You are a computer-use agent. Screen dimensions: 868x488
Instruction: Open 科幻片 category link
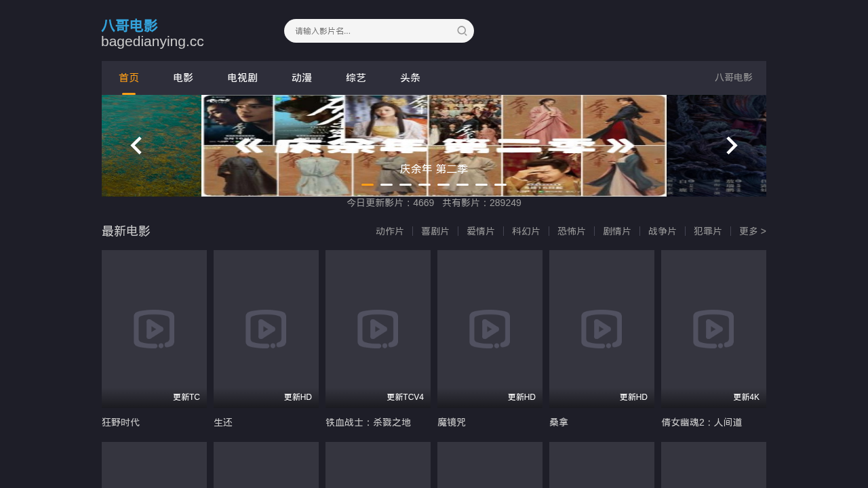click(x=526, y=231)
